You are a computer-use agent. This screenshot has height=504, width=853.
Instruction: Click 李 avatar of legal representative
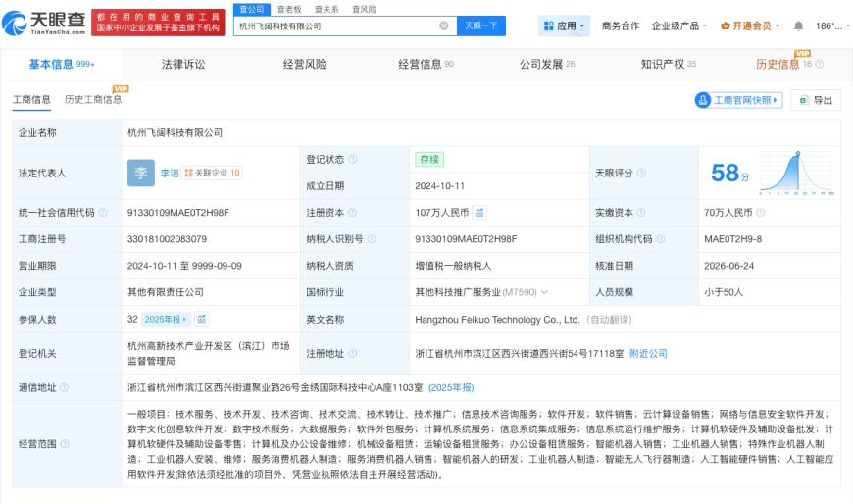tap(141, 174)
